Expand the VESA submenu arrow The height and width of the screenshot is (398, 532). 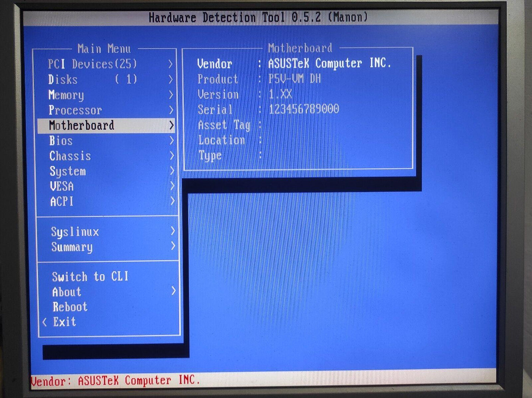[172, 186]
